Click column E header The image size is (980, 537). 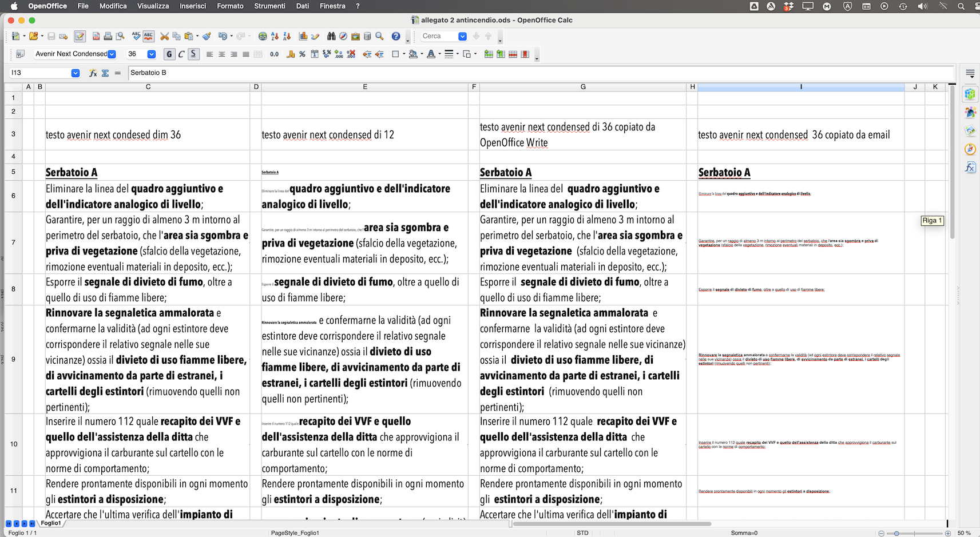tap(365, 87)
